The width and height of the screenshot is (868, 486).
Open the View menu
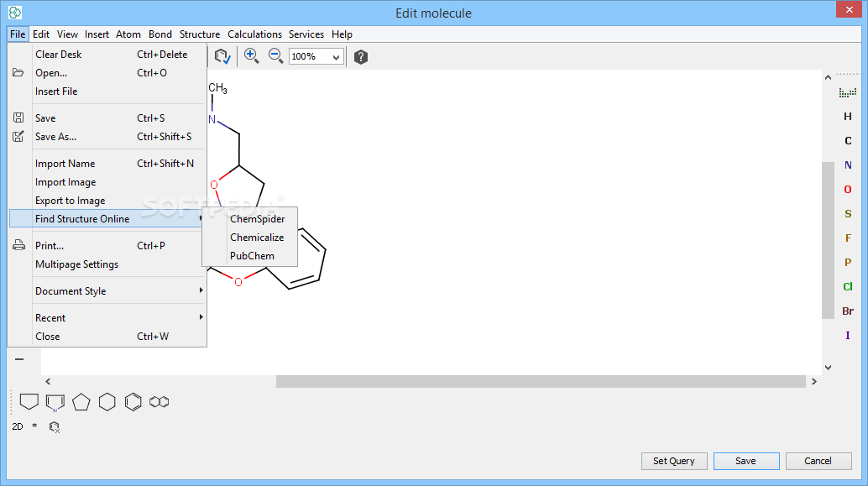pos(67,34)
